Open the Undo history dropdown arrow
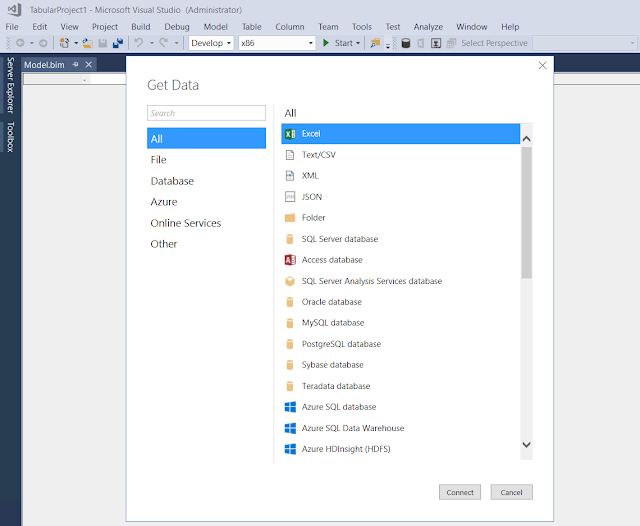640x526 pixels. click(x=151, y=43)
